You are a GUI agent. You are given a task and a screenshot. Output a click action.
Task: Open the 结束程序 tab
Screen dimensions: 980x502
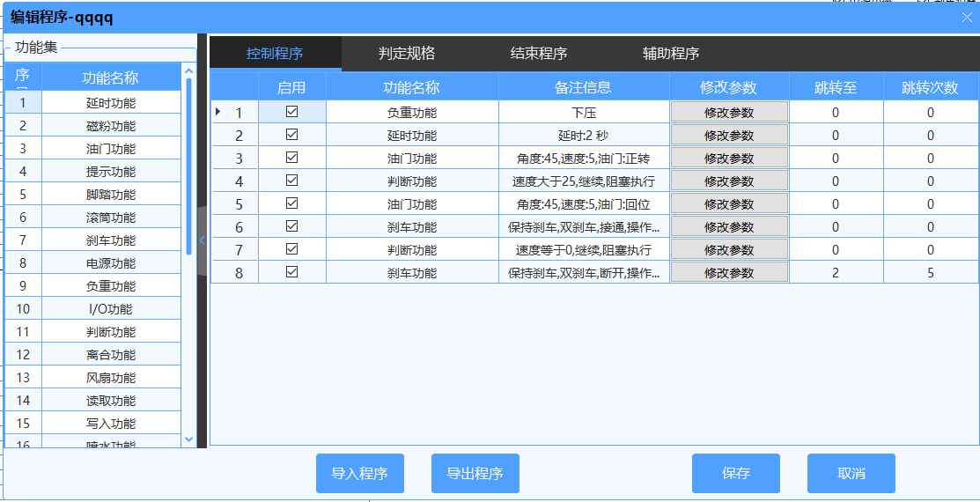click(x=539, y=54)
